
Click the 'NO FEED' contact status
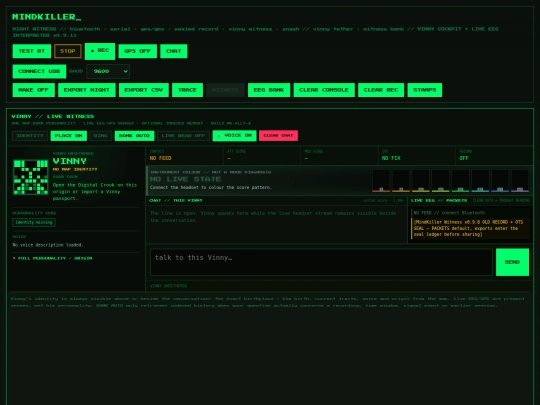point(160,158)
